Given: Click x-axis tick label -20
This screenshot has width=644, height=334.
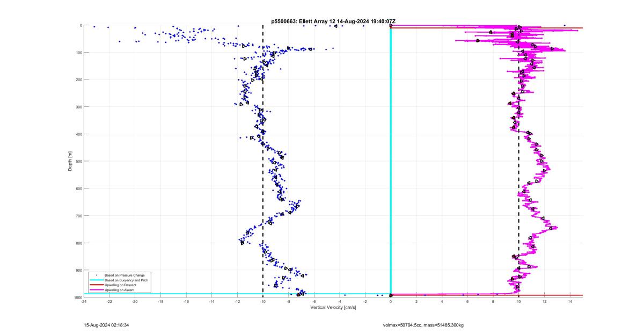Looking at the screenshot, I should (x=135, y=301).
